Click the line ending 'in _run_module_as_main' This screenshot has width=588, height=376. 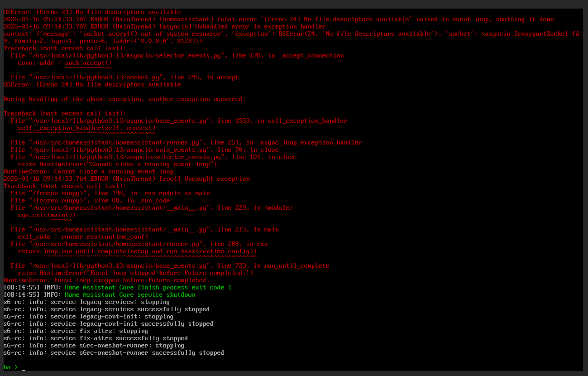[x=110, y=193]
